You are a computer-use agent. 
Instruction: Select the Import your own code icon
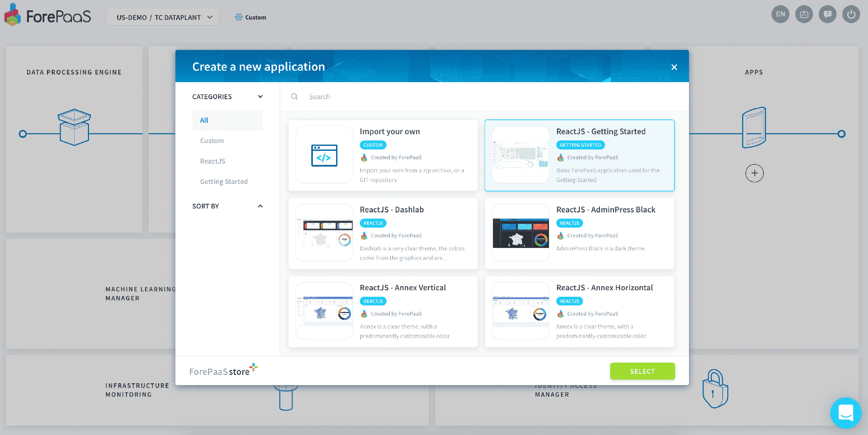[324, 155]
